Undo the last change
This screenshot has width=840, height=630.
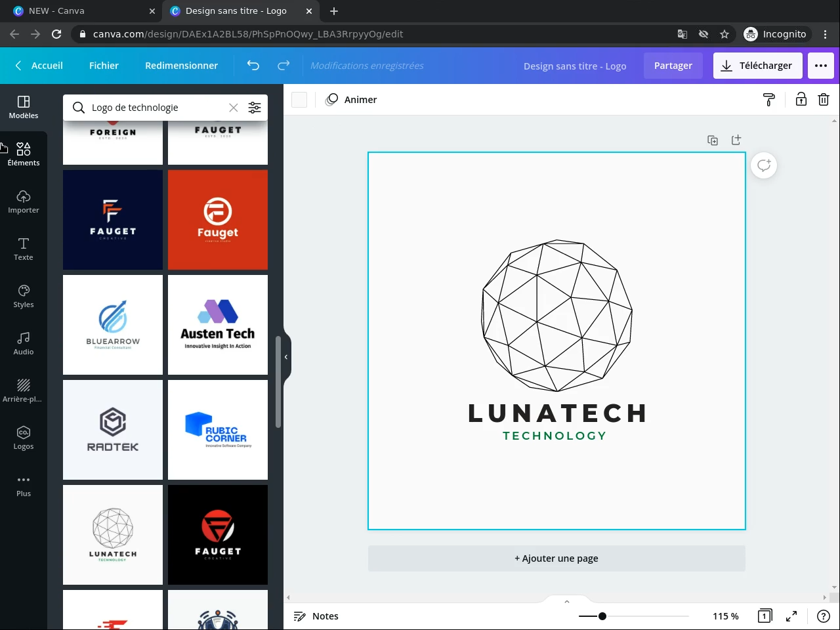(x=253, y=66)
